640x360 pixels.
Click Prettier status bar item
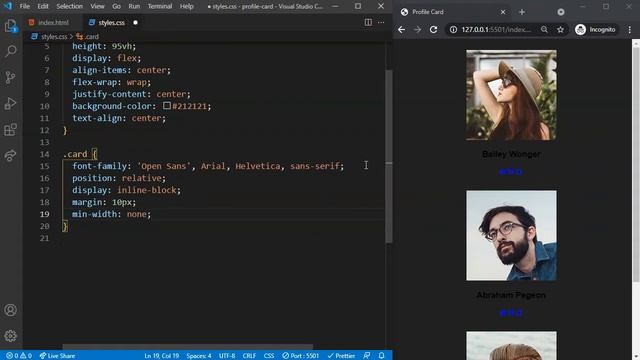pyautogui.click(x=341, y=356)
